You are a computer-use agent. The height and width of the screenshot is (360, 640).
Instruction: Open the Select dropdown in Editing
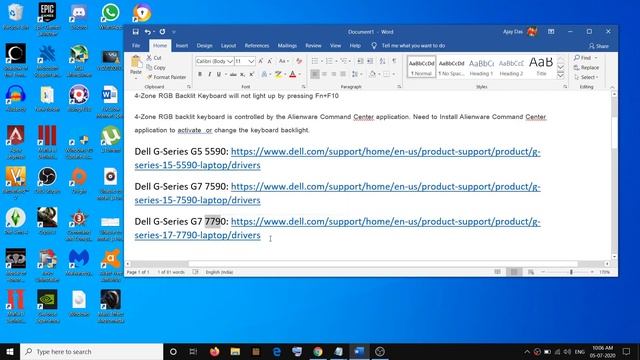coord(586,77)
